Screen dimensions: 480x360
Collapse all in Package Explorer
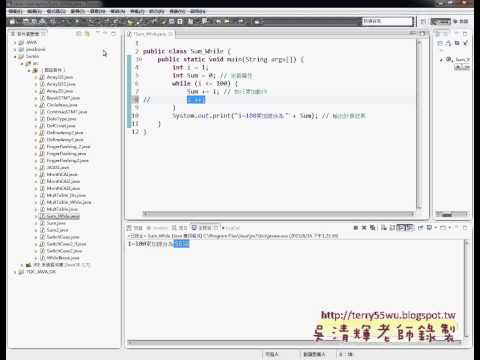pos(79,34)
